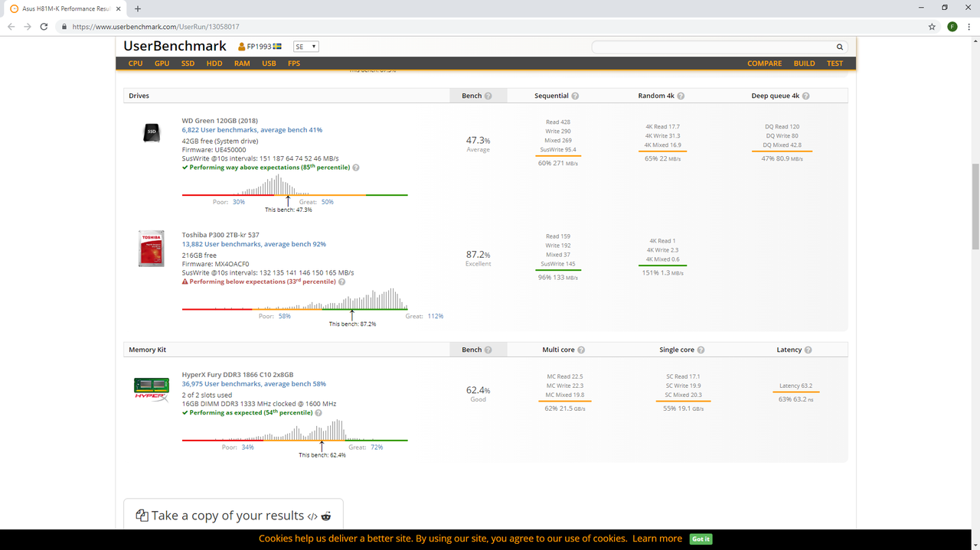Click Toshiba Great 112% value
The height and width of the screenshot is (550, 980).
click(x=436, y=316)
